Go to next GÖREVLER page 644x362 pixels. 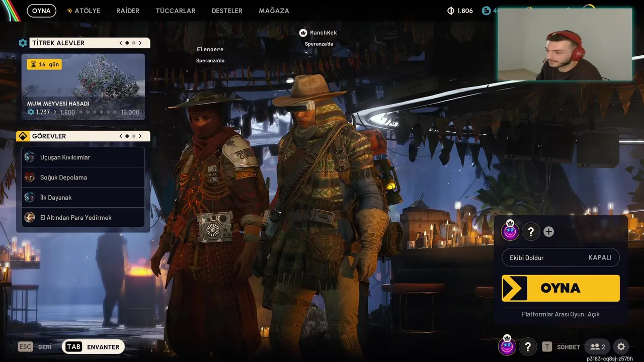(x=140, y=136)
